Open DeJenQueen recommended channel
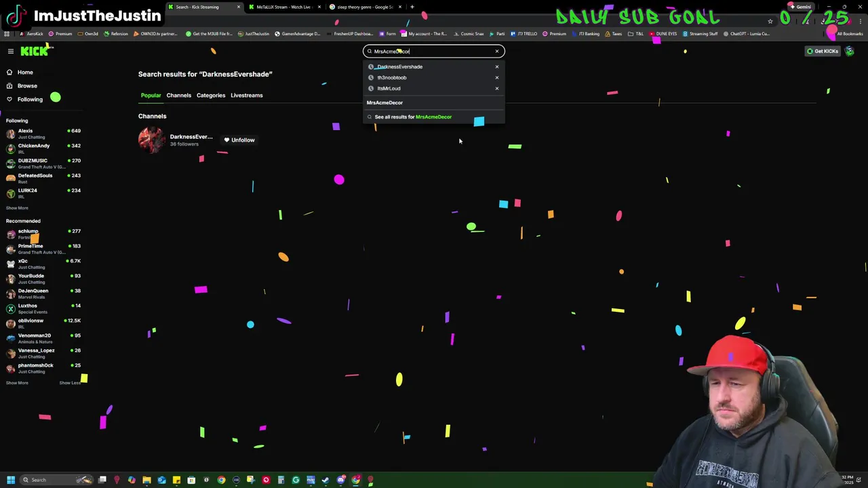The width and height of the screenshot is (868, 488). 42,293
